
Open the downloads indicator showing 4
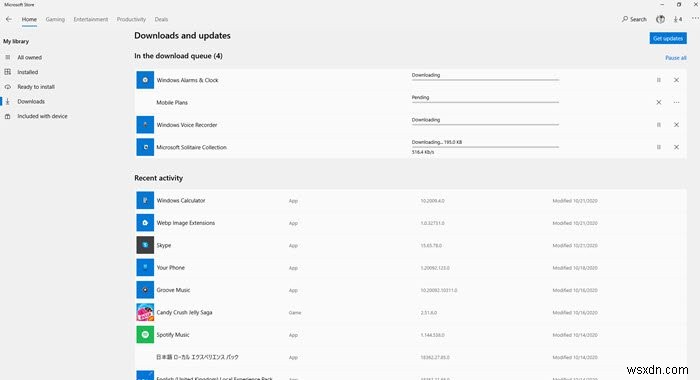[678, 19]
